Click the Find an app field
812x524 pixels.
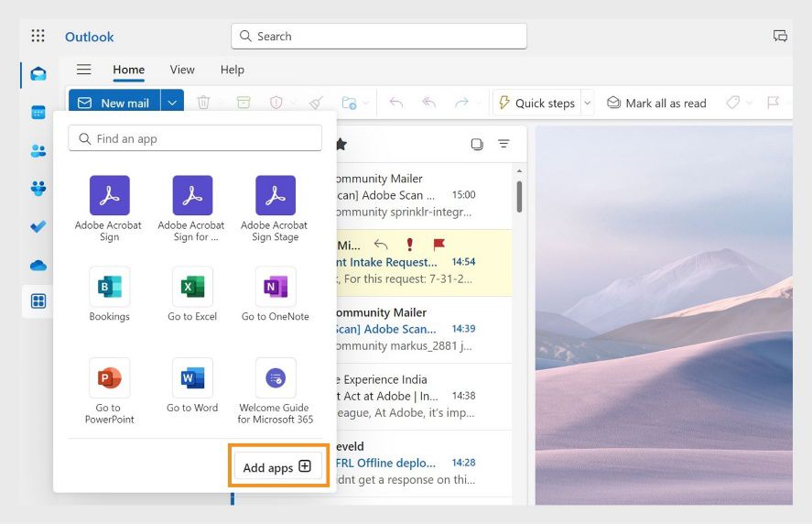[195, 138]
